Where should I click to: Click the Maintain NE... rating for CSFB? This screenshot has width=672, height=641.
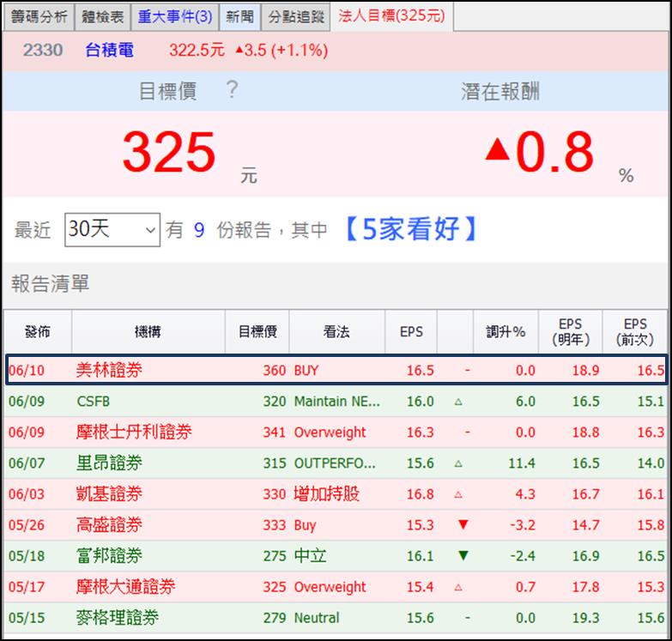tap(336, 402)
